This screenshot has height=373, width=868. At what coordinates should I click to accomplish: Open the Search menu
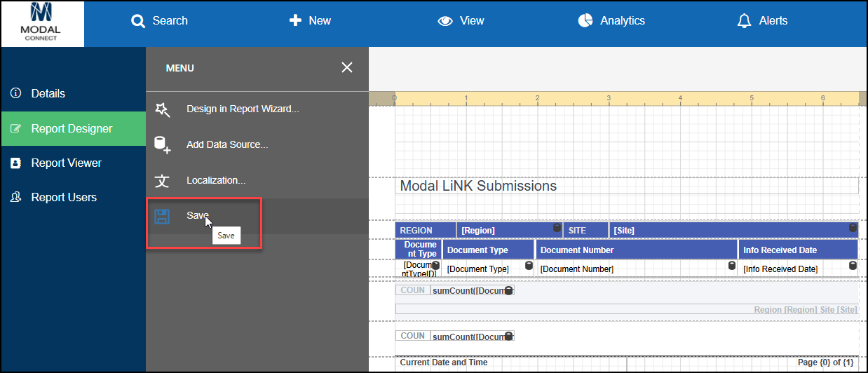point(160,21)
